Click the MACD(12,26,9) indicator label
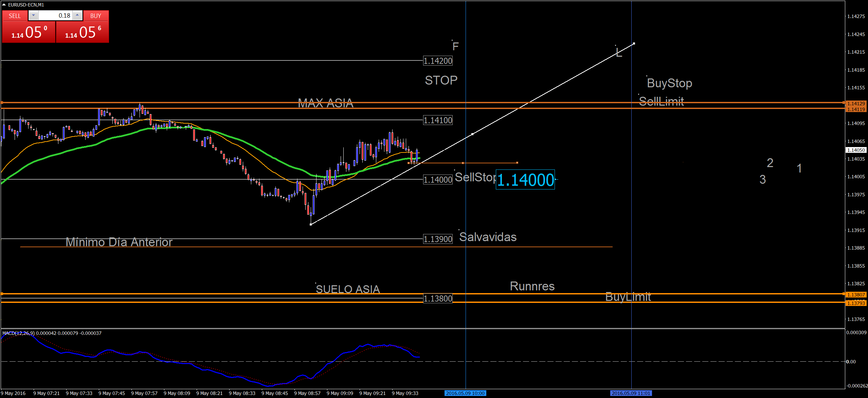Image resolution: width=868 pixels, height=398 pixels. coord(18,333)
